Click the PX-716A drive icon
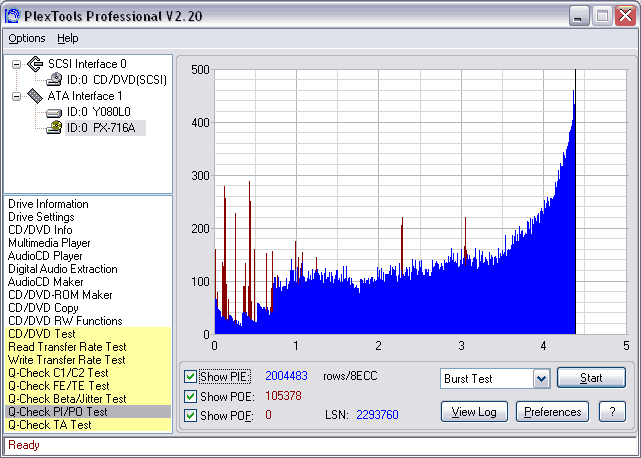The width and height of the screenshot is (641, 458). [x=54, y=128]
